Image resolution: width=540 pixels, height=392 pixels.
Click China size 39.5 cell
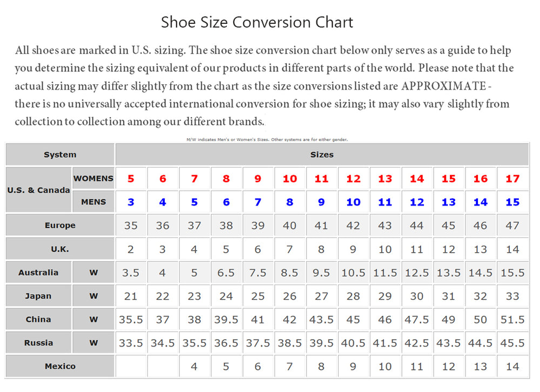[226, 319]
